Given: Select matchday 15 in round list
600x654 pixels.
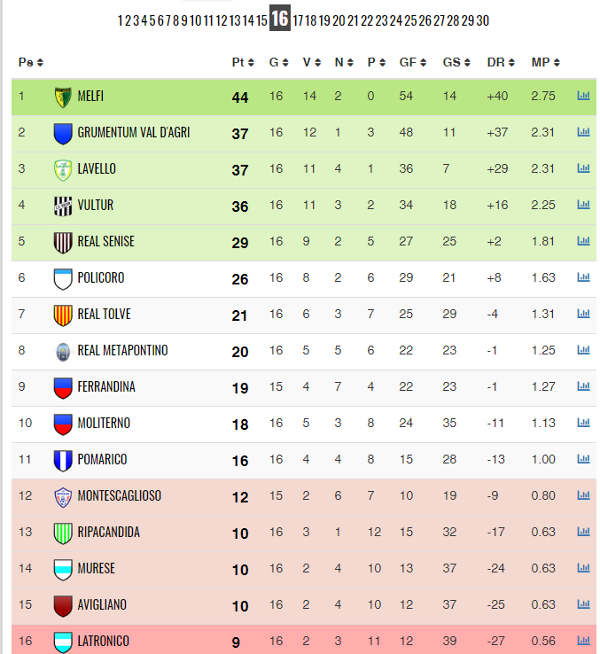Looking at the screenshot, I should 261,20.
